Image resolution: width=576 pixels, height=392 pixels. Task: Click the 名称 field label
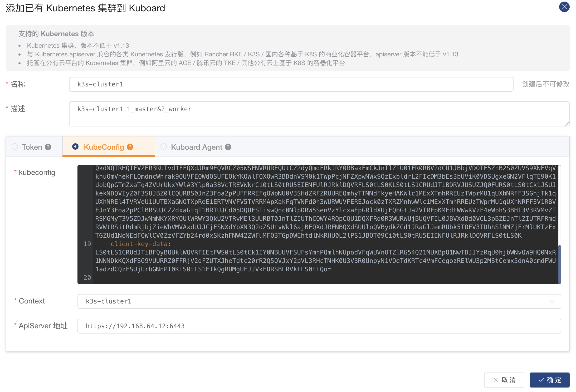point(18,84)
